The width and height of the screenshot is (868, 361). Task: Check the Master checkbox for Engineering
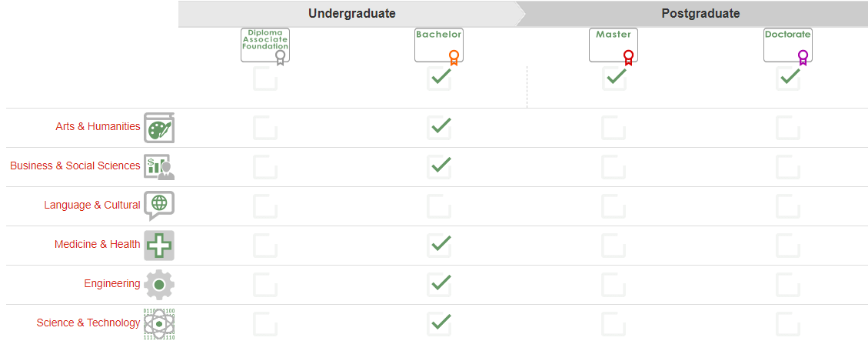(x=614, y=285)
